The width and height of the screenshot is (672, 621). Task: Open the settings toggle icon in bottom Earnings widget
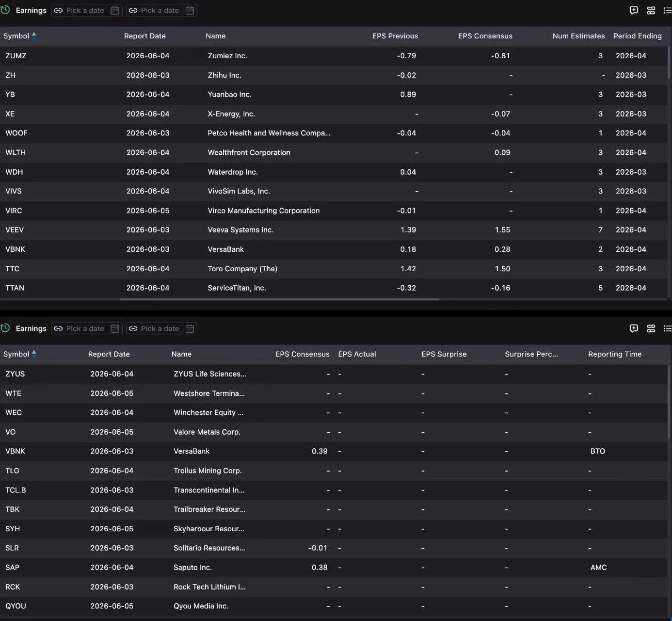tap(651, 328)
